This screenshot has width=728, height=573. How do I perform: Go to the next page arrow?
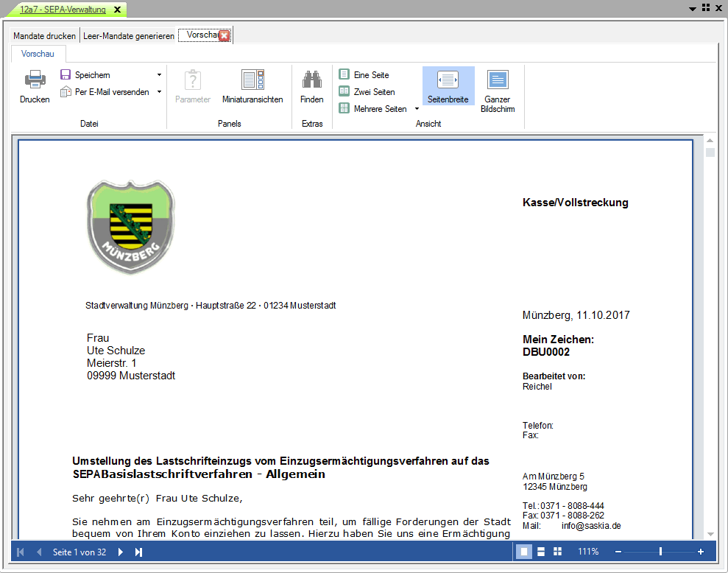tap(121, 552)
